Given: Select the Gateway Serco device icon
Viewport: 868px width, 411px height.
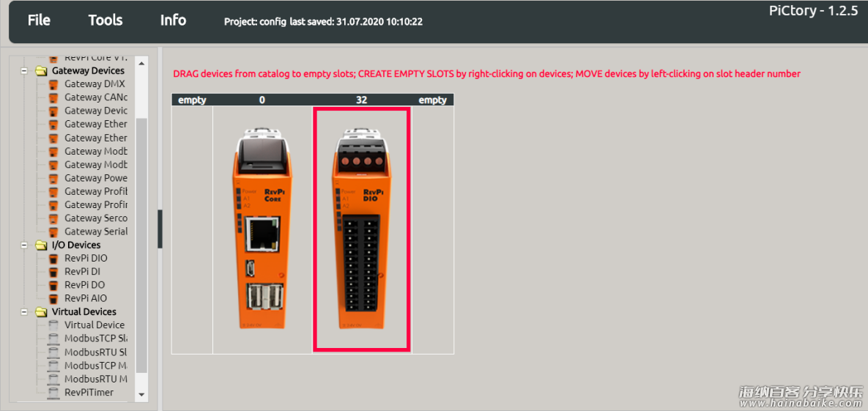Looking at the screenshot, I should (53, 218).
